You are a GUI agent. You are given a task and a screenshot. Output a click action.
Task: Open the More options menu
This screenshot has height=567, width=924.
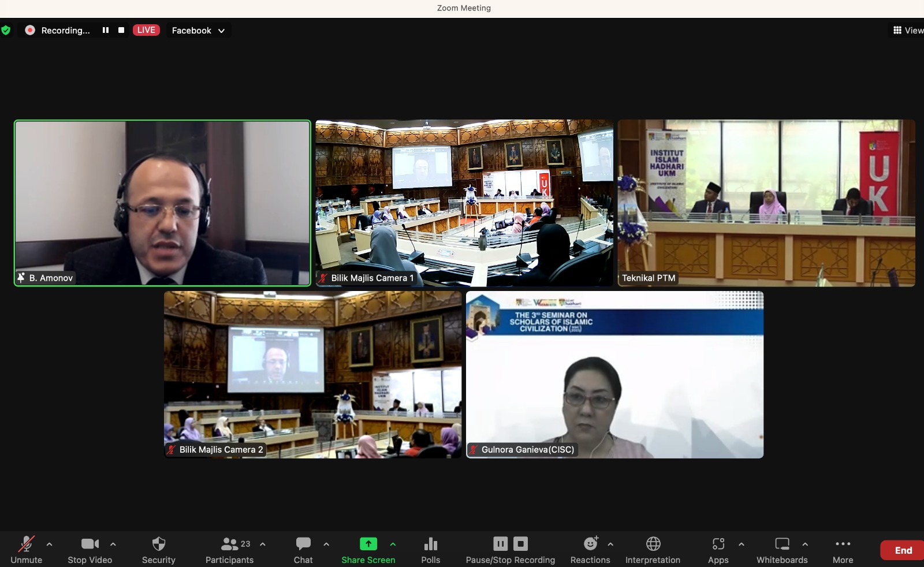pyautogui.click(x=843, y=550)
